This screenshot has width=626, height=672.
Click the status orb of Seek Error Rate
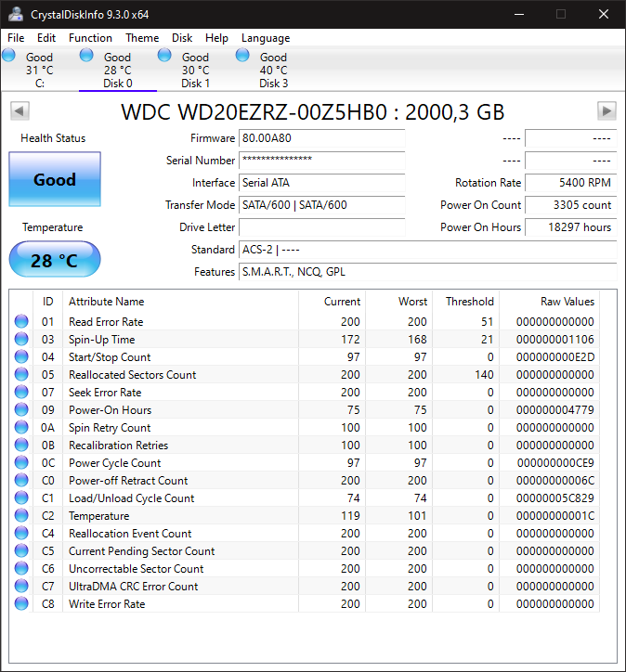click(x=21, y=392)
